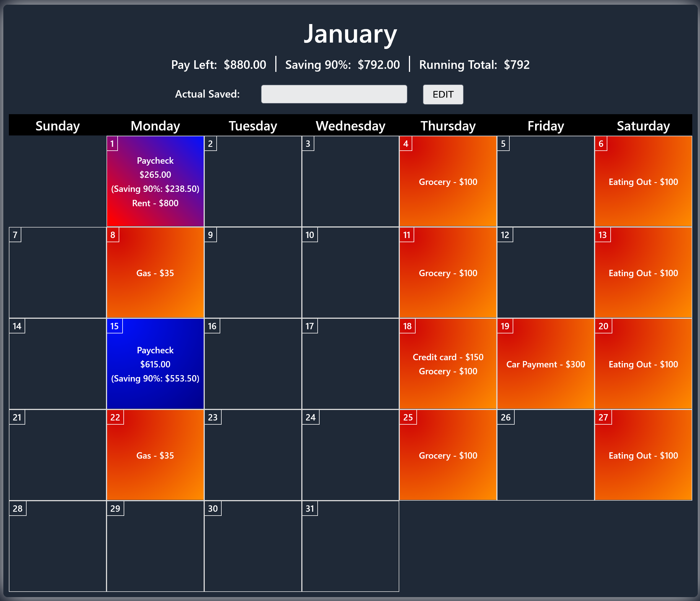The width and height of the screenshot is (700, 601).
Task: Click the empty cell for January 14
Action: (58, 364)
